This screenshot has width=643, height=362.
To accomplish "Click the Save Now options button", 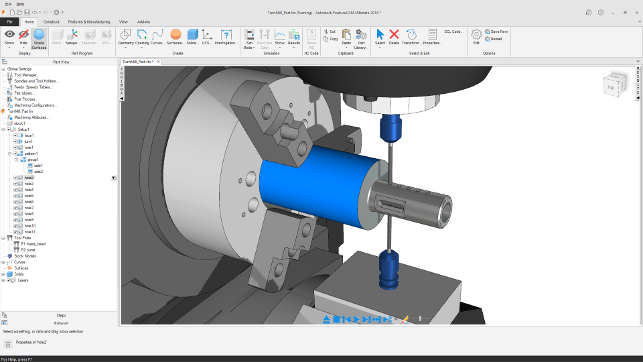I will pyautogui.click(x=497, y=32).
